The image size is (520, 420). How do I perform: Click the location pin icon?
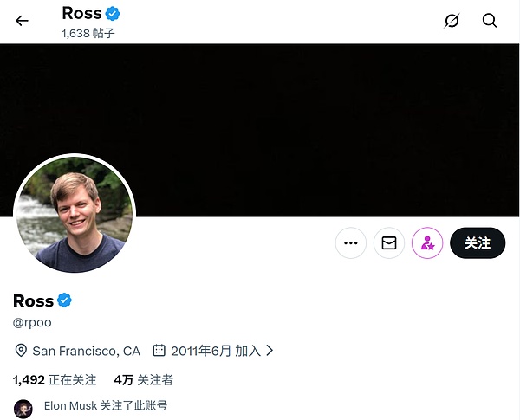coord(22,351)
